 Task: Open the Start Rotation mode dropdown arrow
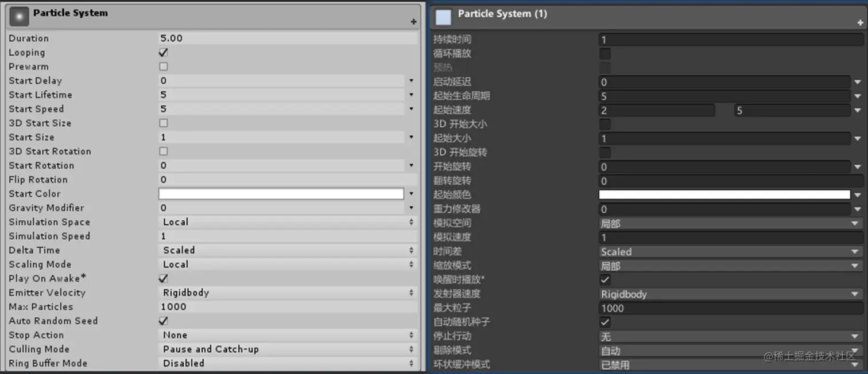coord(412,166)
